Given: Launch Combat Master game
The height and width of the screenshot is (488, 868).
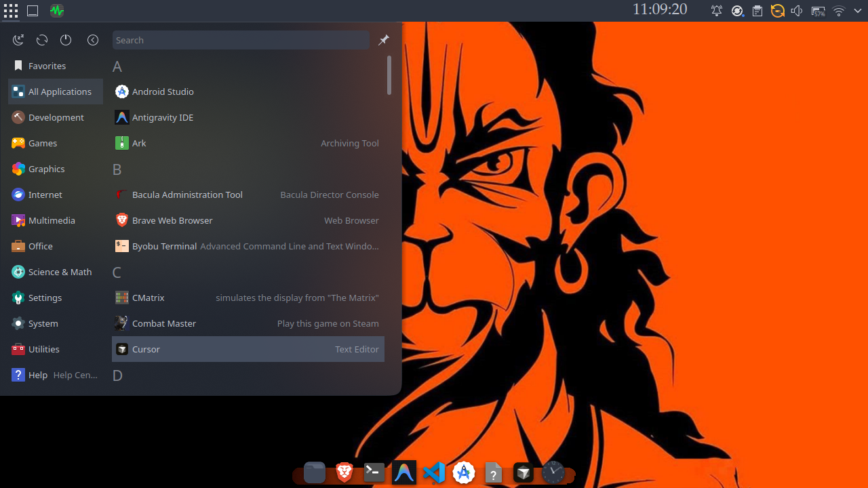Looking at the screenshot, I should (248, 323).
